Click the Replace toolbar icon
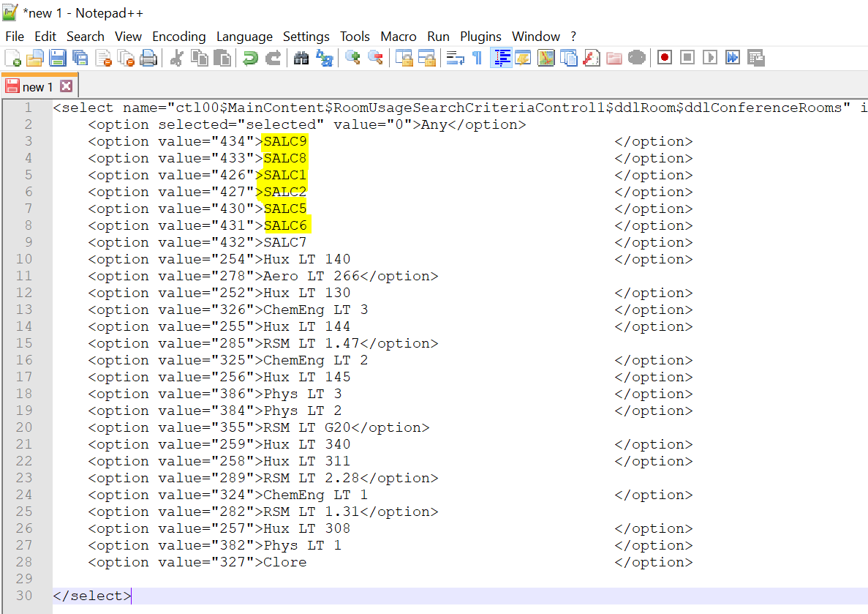Screen dimensions: 868x614 pos(324,58)
